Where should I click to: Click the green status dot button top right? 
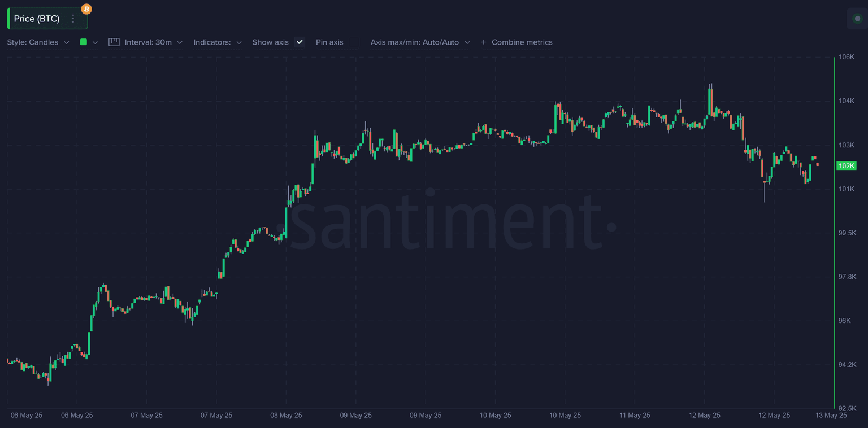click(x=857, y=19)
